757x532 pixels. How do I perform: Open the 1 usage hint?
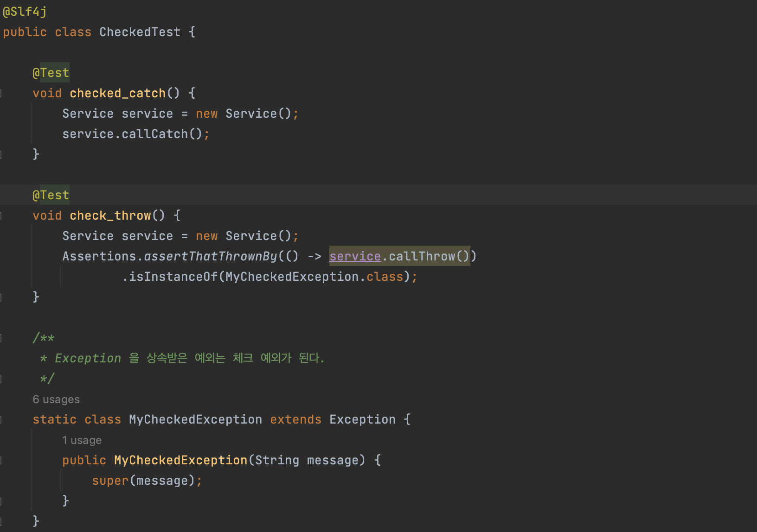pyautogui.click(x=82, y=440)
